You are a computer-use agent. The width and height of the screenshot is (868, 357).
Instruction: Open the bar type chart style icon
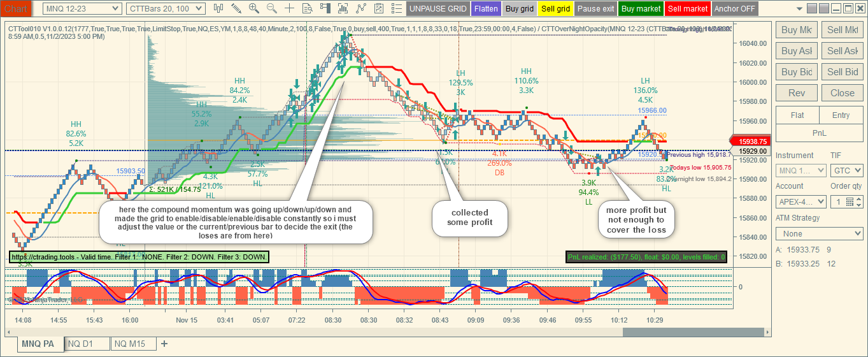point(218,8)
